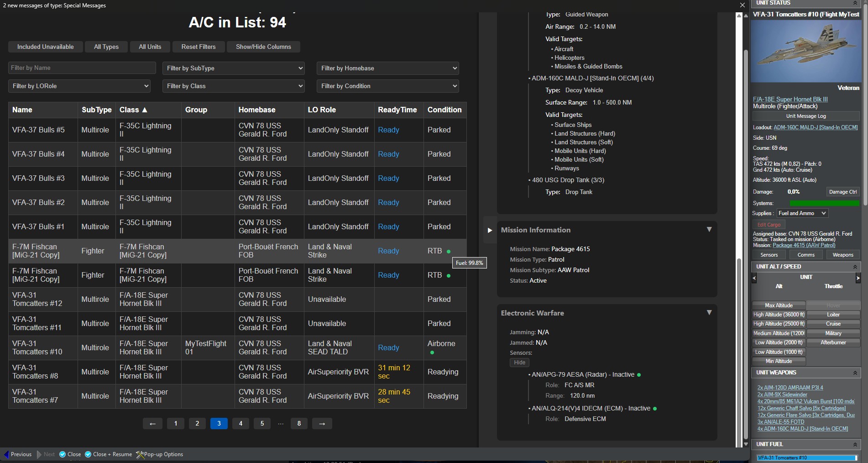Open the F/A-18E Super Hornet Blk III link
Image resolution: width=868 pixels, height=463 pixels.
790,99
